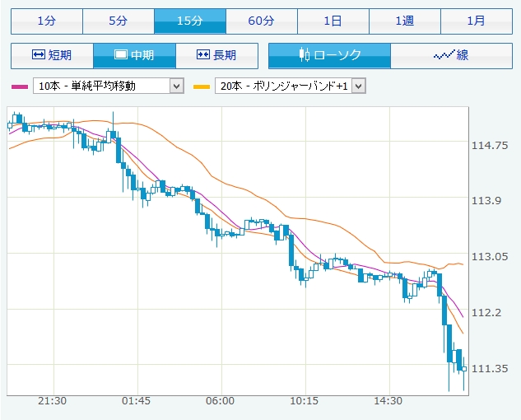Image resolution: width=521 pixels, height=420 pixels.
Task: Click the 10:15 time axis label
Action: (x=304, y=401)
